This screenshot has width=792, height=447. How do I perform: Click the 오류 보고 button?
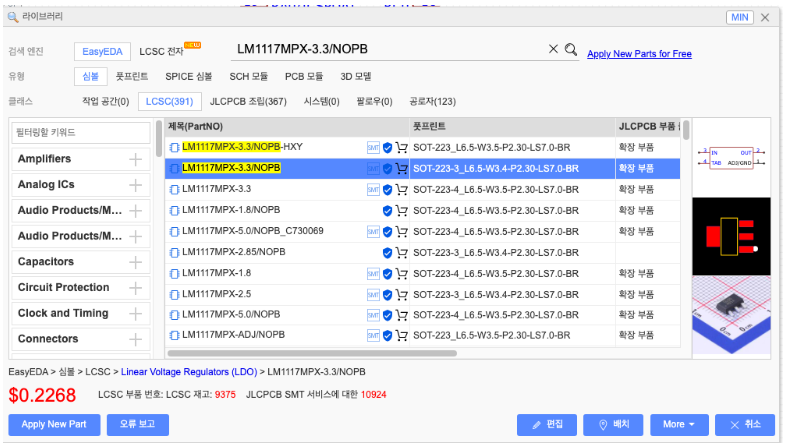click(137, 425)
